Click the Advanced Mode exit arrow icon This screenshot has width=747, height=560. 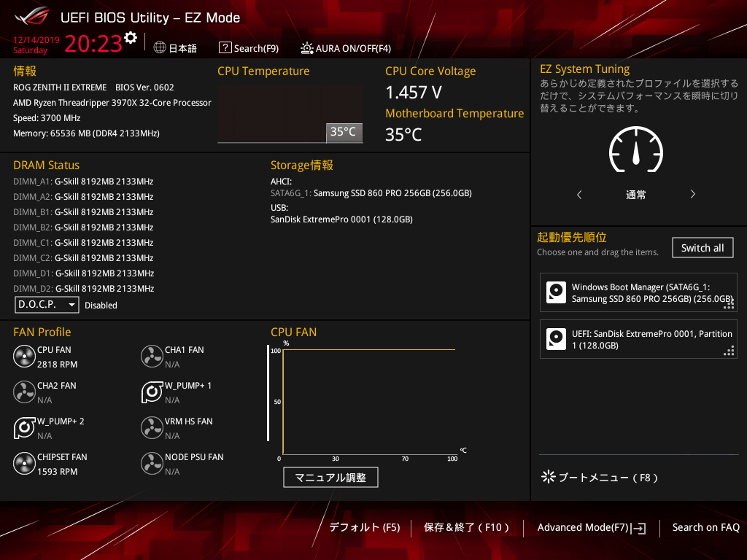[x=638, y=528]
